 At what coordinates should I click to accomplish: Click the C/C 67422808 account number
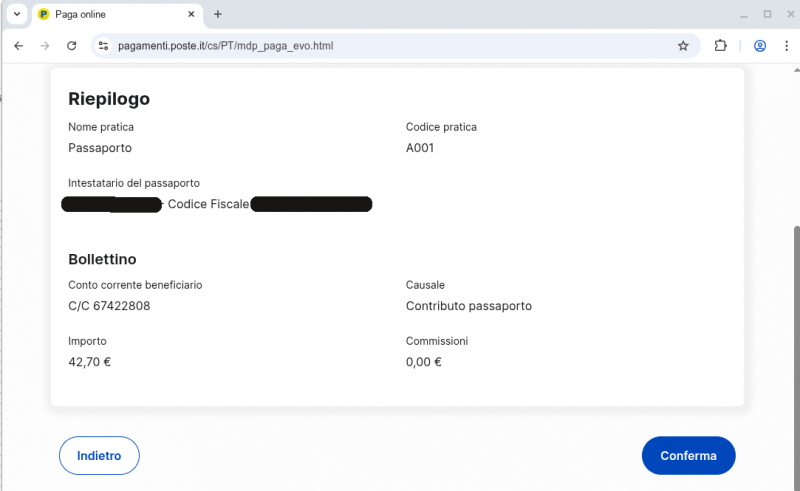(109, 306)
